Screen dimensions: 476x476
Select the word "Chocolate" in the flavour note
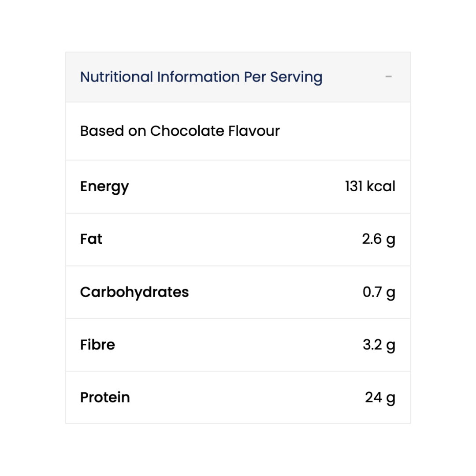pyautogui.click(x=187, y=131)
